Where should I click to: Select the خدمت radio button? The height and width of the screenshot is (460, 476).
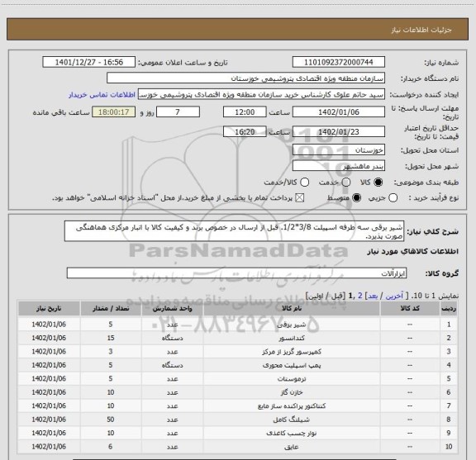[x=346, y=183]
